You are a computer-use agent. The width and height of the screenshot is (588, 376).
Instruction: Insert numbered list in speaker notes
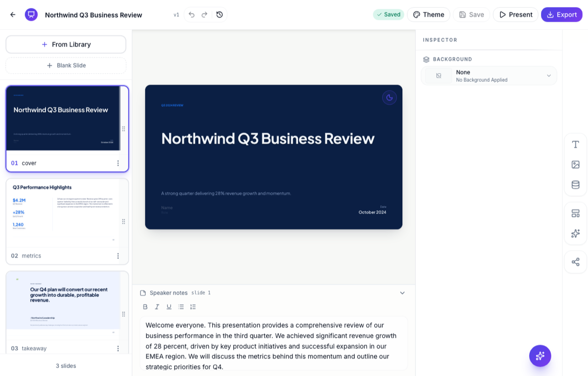click(193, 307)
